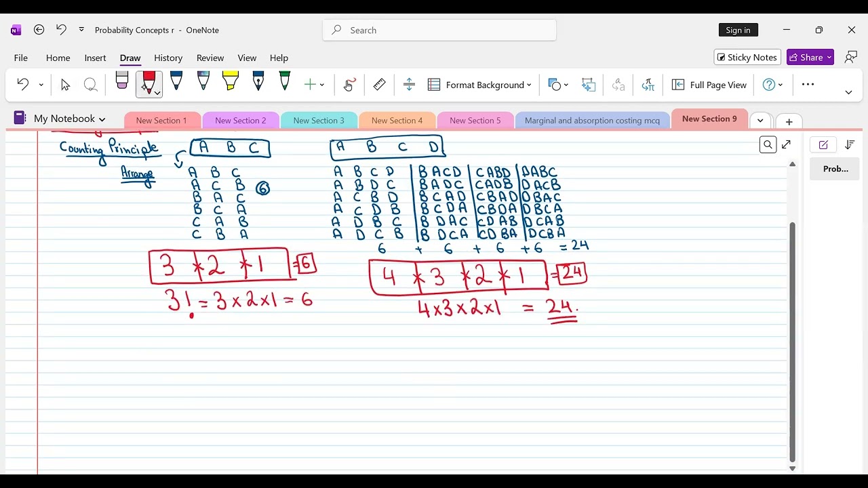The width and height of the screenshot is (868, 488).
Task: Select the dark blue fountain pen
Action: 258,81
